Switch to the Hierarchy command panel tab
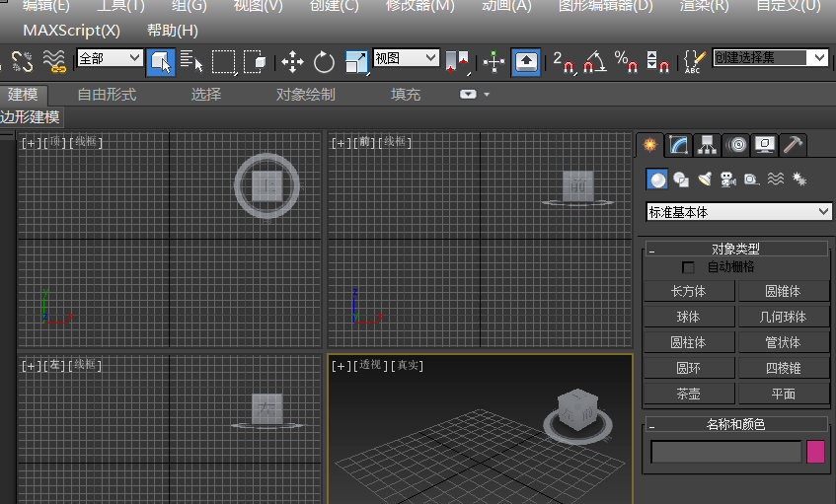This screenshot has height=504, width=836. click(707, 145)
